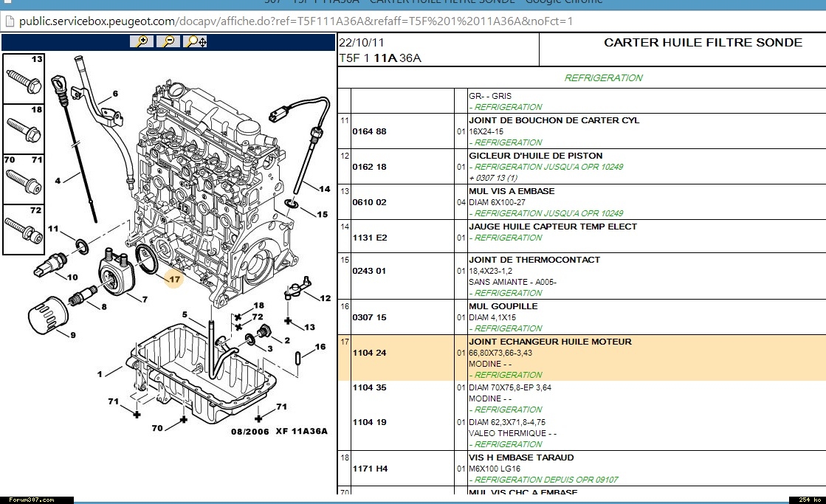Click 'JOINT DE THERMOCONTACT' description

[534, 259]
